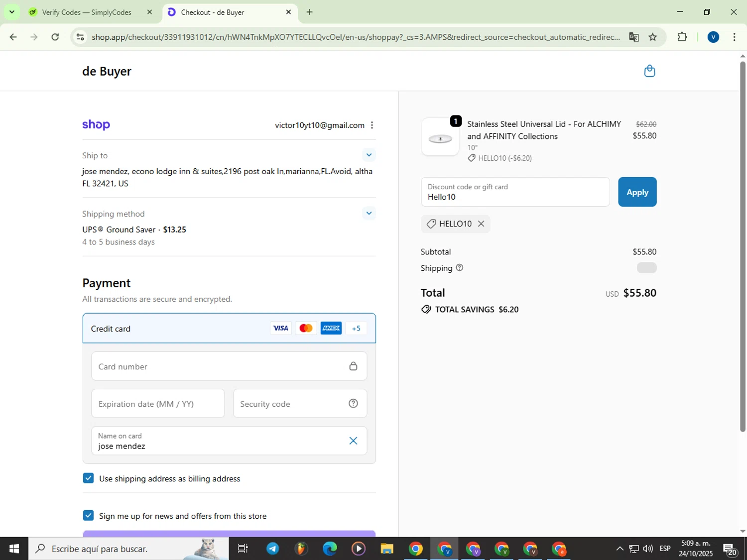Click the TOTAL SAVINGS $6.20 text
The image size is (747, 560).
pos(477,310)
